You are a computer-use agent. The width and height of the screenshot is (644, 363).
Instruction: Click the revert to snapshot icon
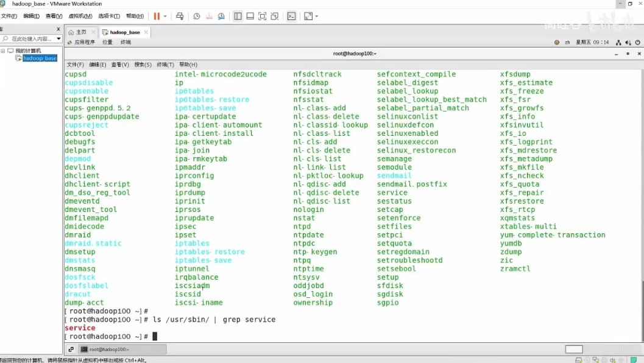click(209, 16)
